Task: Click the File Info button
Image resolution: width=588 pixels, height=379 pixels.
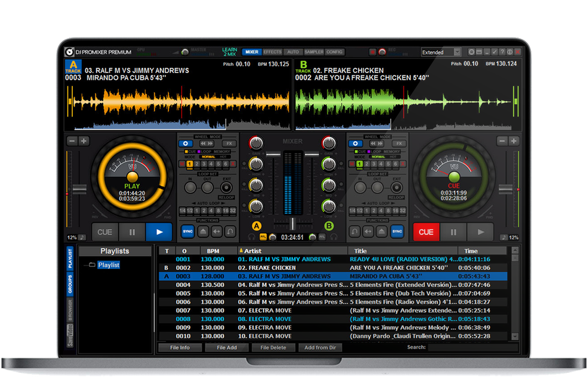Action: 179,347
